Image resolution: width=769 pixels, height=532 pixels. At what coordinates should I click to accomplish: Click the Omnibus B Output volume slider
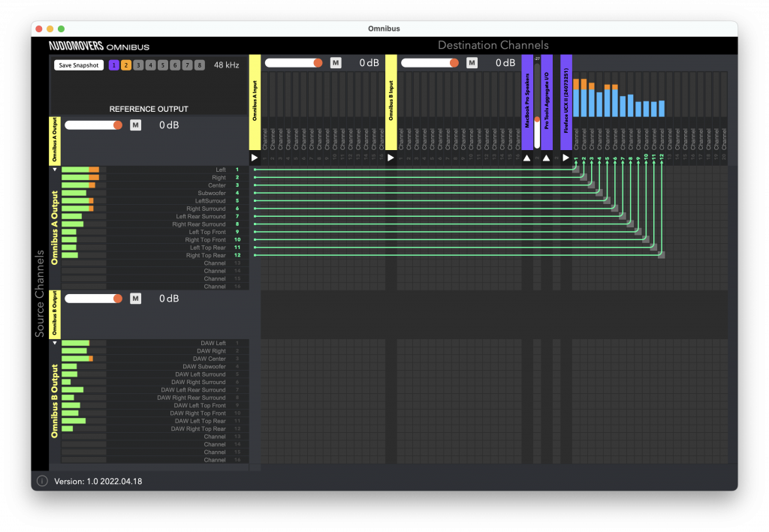tap(93, 299)
